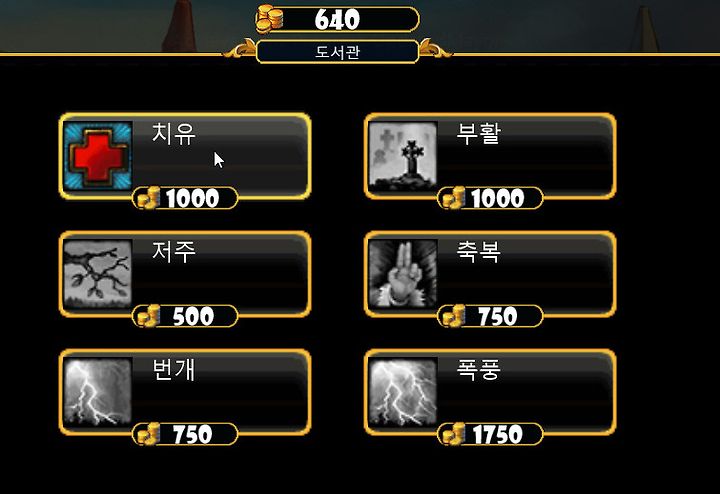Viewport: 720px width, 494px height.
Task: Purchase 저주 for 500 gold
Action: point(185,316)
